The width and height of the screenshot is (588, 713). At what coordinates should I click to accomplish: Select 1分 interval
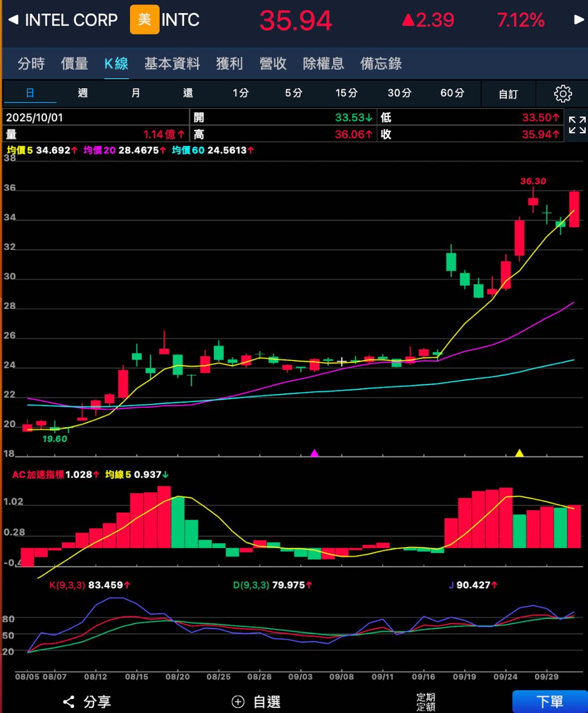coord(241,93)
